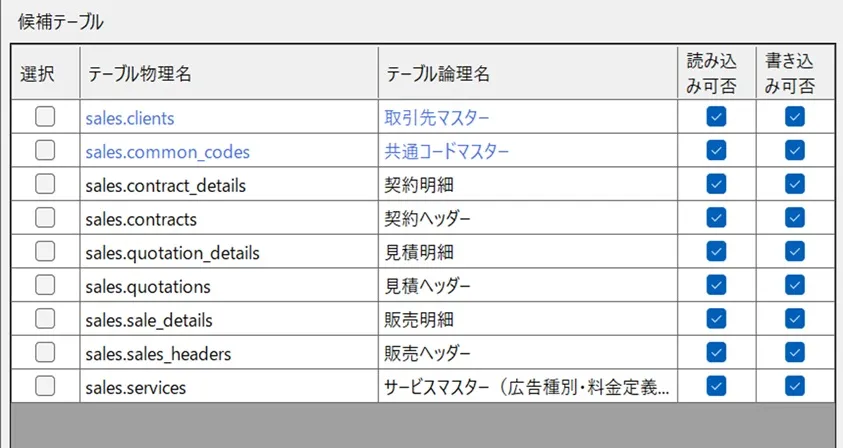Viewport: 843px width, 448px height.
Task: Click the 見積ヘッダー logical name cell
Action: click(528, 285)
